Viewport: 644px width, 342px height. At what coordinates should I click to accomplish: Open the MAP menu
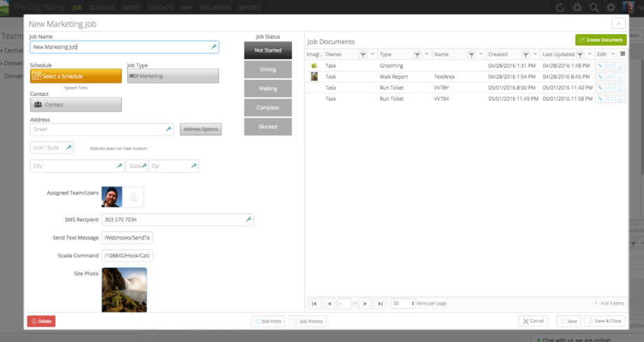click(x=186, y=8)
